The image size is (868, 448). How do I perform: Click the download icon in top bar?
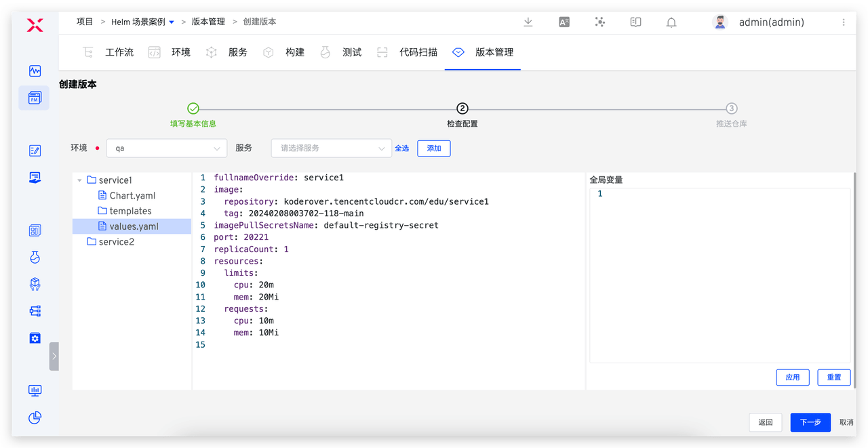[x=528, y=22]
